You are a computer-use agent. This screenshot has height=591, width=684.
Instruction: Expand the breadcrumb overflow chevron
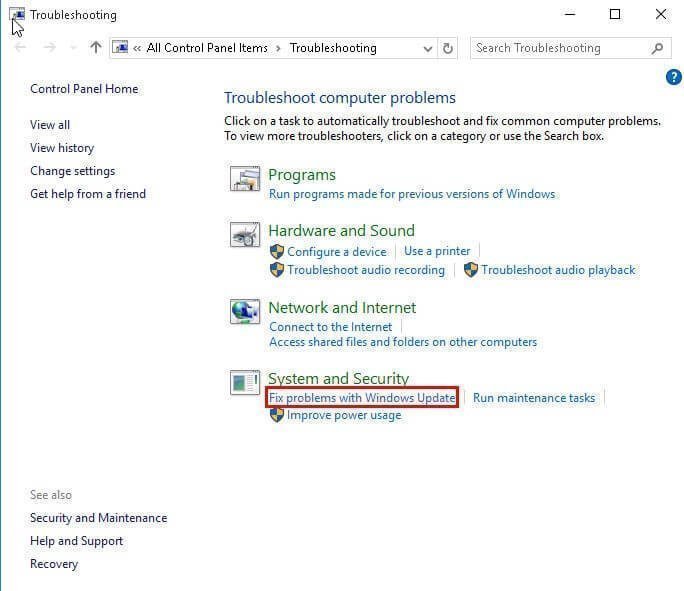point(137,48)
